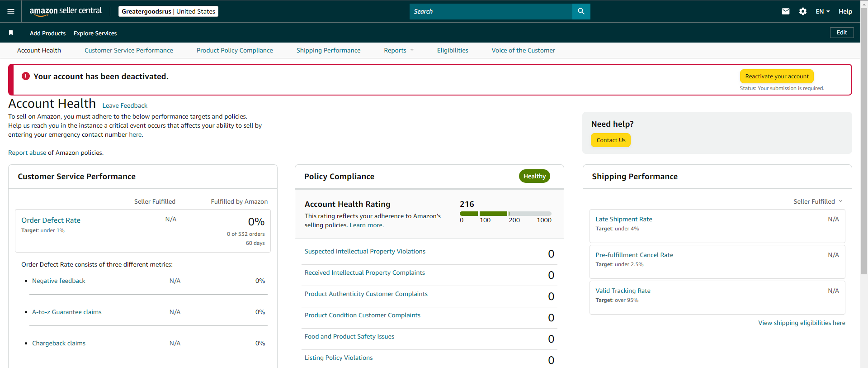Switch to the Account Health tab
Viewport: 868px width, 368px height.
coord(39,50)
